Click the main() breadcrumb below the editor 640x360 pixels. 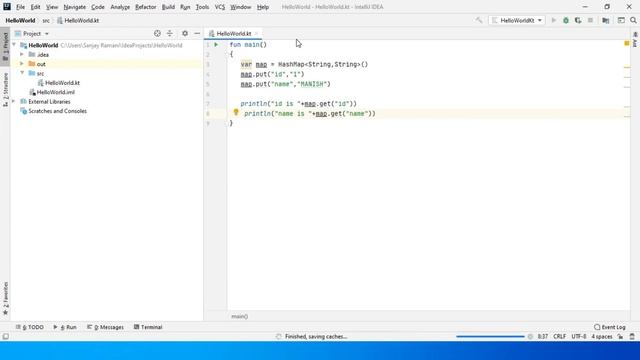[x=240, y=316]
